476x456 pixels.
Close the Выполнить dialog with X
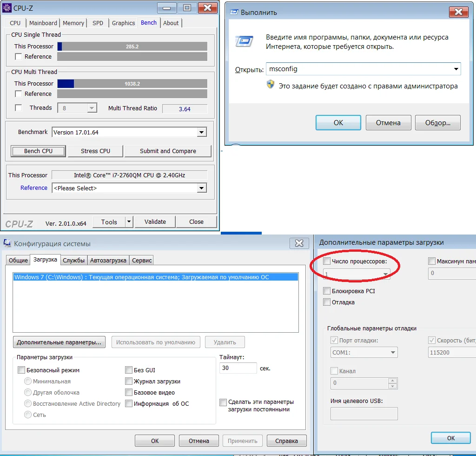pyautogui.click(x=459, y=12)
